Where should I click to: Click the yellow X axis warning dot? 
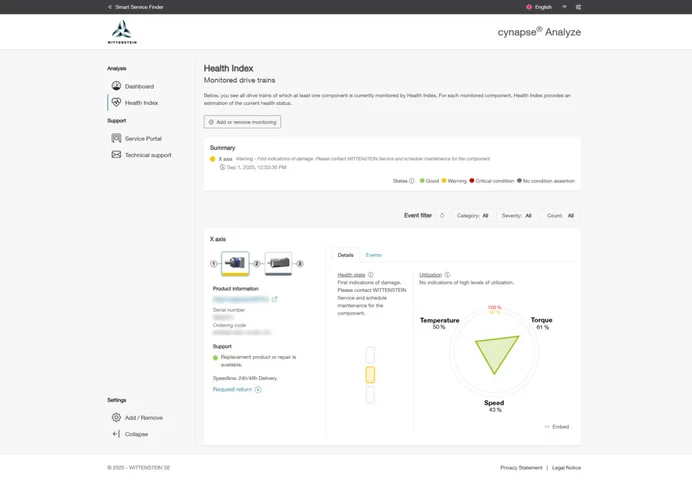tap(212, 159)
